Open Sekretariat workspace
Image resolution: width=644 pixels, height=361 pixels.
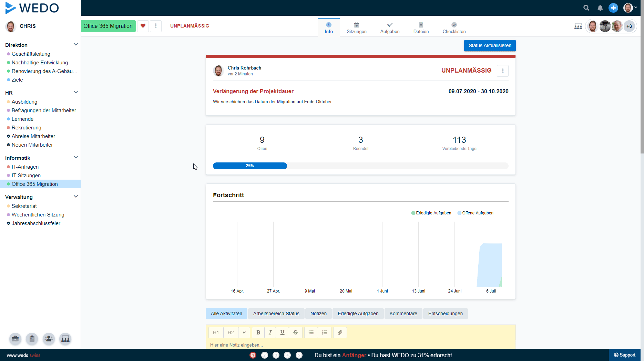point(24,206)
